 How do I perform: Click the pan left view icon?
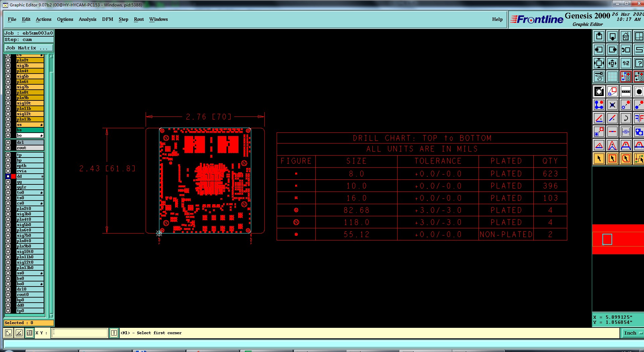coord(599,50)
